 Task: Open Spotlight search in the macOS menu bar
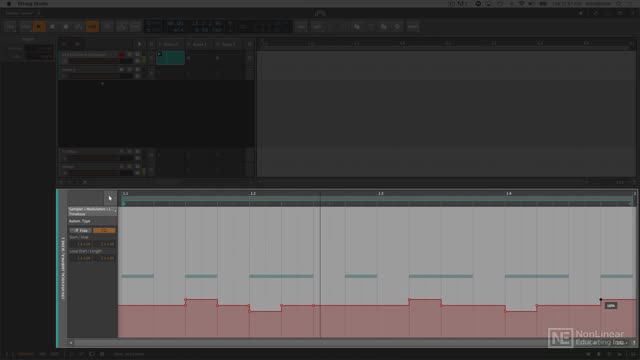tap(619, 4)
